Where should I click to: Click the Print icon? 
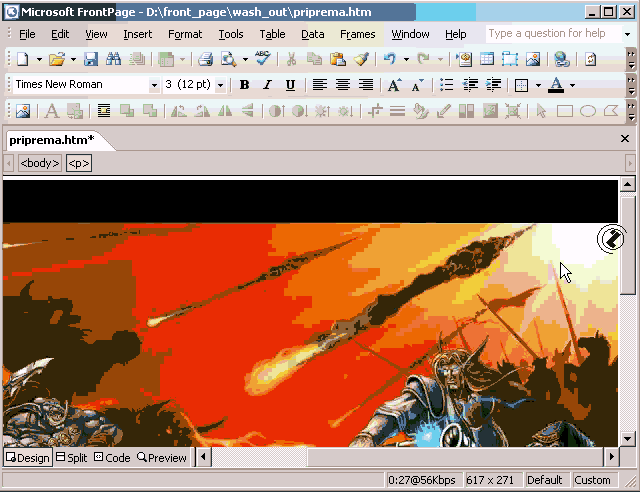pos(205,60)
